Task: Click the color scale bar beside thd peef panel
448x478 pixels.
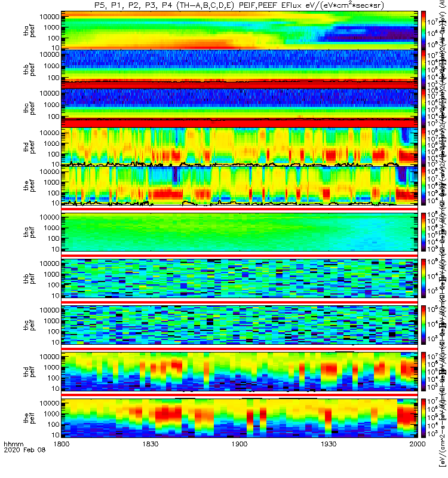Action: [x=424, y=147]
